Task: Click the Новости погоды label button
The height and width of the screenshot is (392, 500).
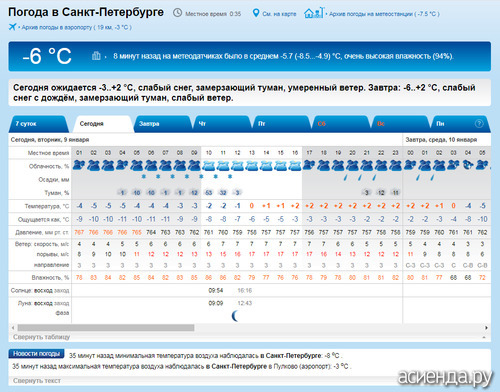Action: pos(36,354)
